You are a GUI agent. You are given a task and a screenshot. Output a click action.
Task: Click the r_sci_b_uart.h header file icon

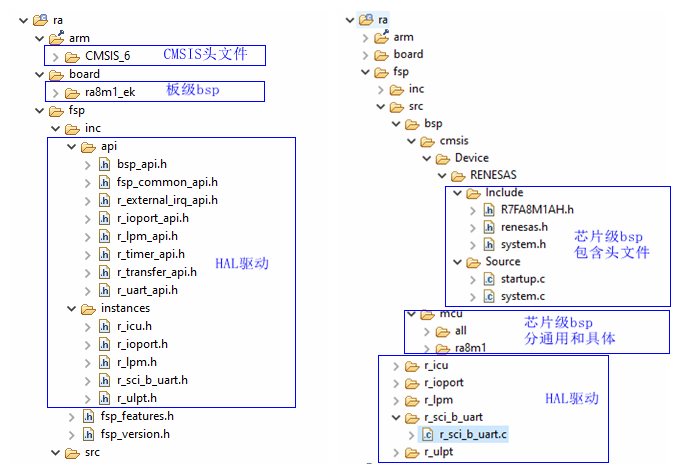[104, 381]
